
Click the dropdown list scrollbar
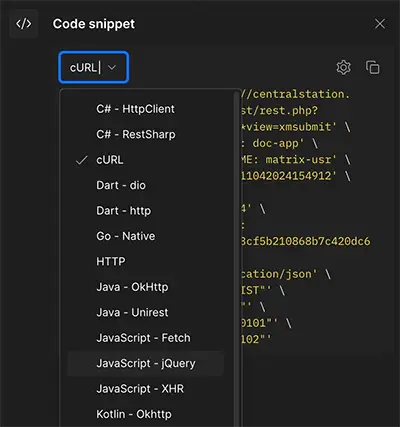pos(237,258)
